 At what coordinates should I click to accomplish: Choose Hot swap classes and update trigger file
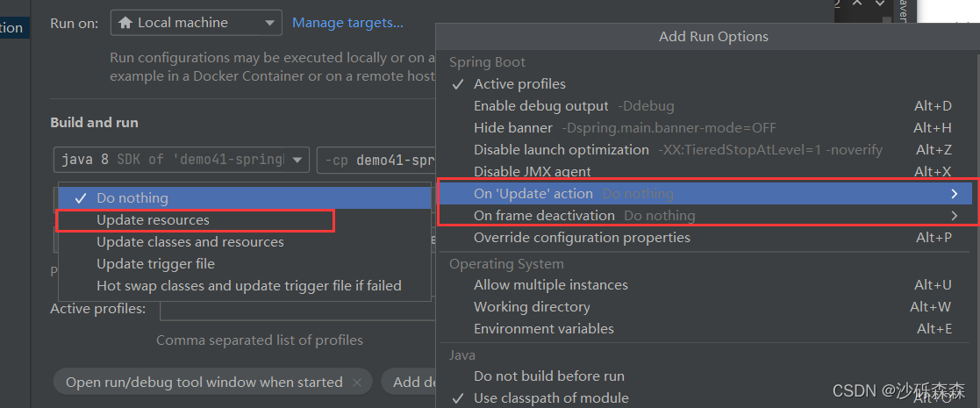point(245,285)
